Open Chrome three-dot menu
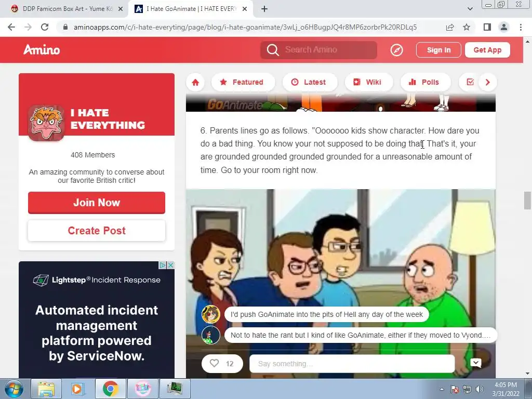The image size is (532, 399). (521, 27)
